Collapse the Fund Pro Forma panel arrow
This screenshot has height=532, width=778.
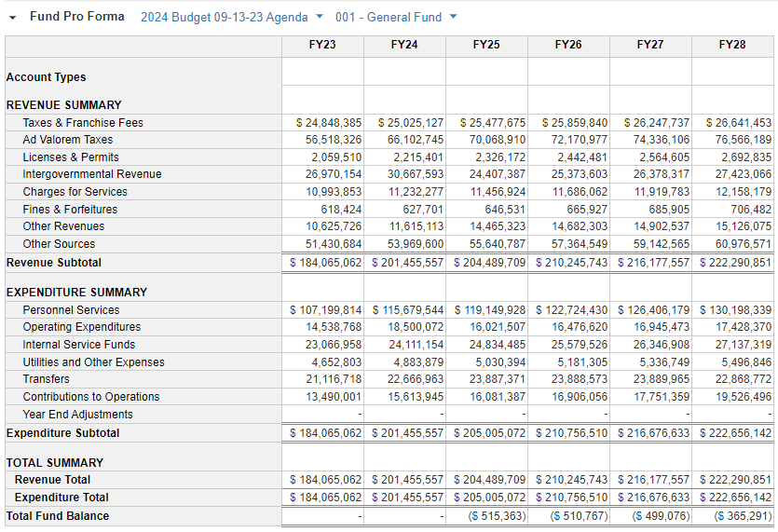[x=13, y=18]
